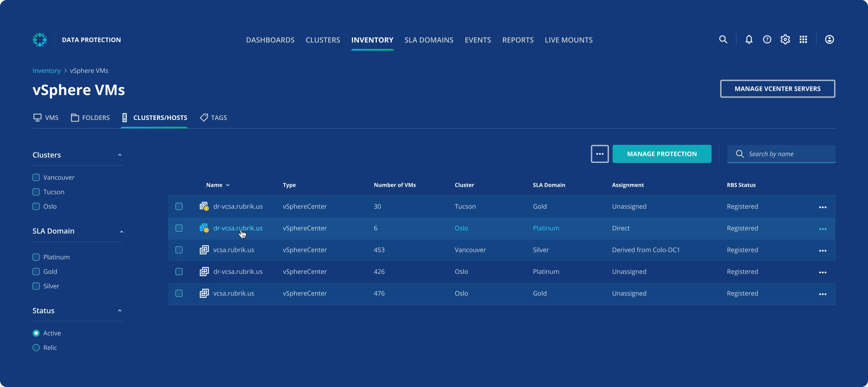Open the highlighted Oslo cluster link

click(461, 228)
